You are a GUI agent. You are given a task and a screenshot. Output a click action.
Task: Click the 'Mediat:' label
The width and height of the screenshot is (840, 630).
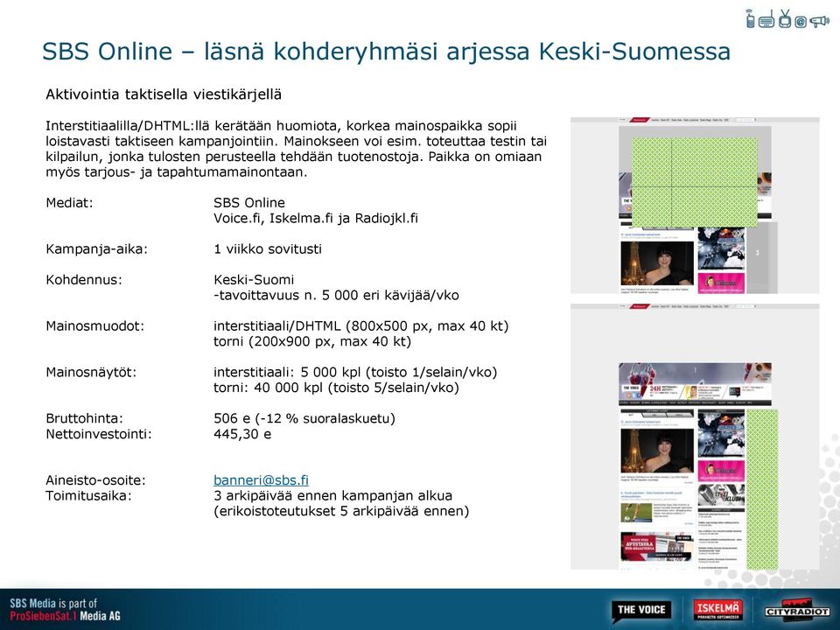(69, 203)
